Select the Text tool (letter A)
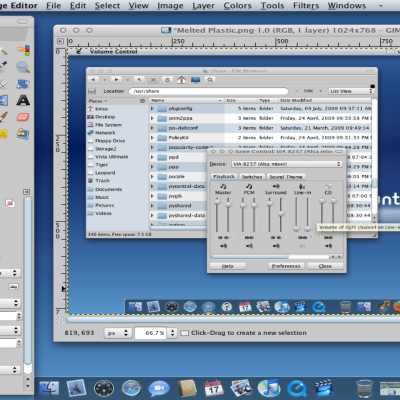The width and height of the screenshot is (400, 400). (x=23, y=100)
